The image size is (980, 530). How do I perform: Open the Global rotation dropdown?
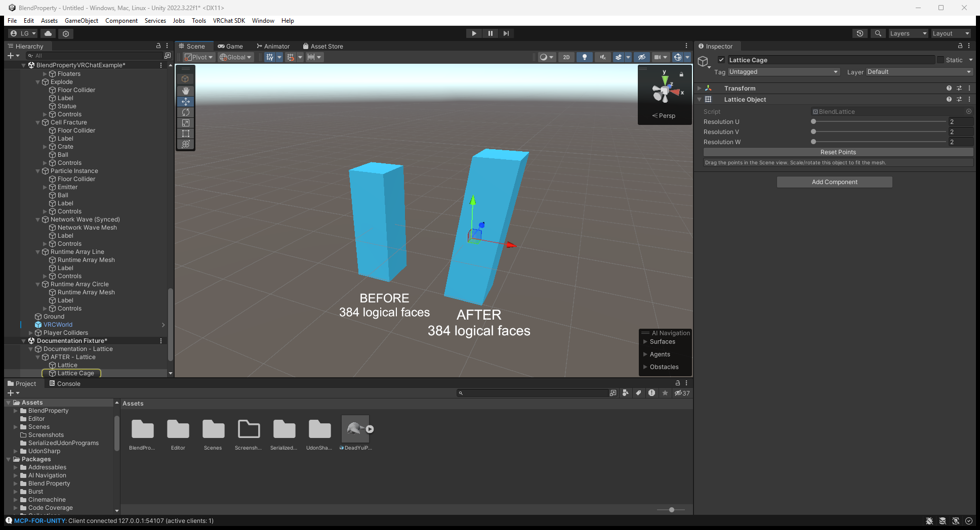235,57
